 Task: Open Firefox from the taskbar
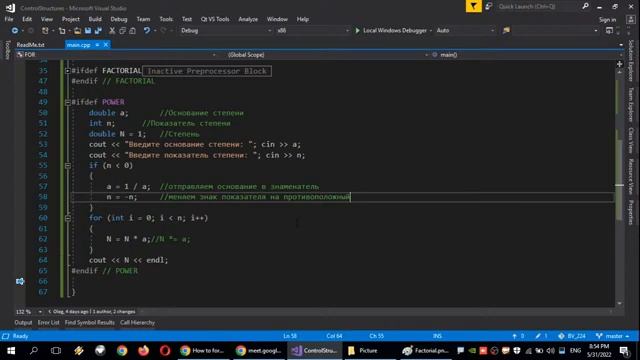click(x=143, y=351)
